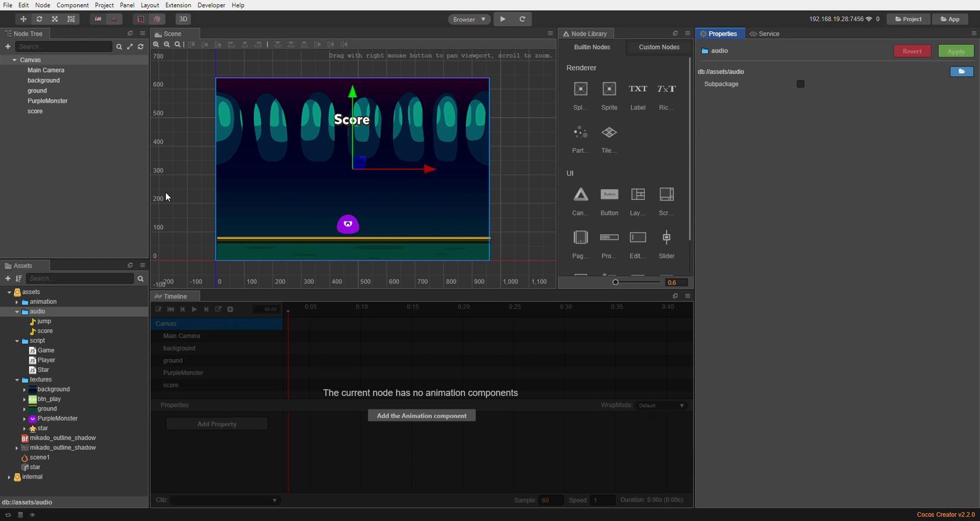
Task: Refresh the preview with reload icon
Action: tap(522, 19)
